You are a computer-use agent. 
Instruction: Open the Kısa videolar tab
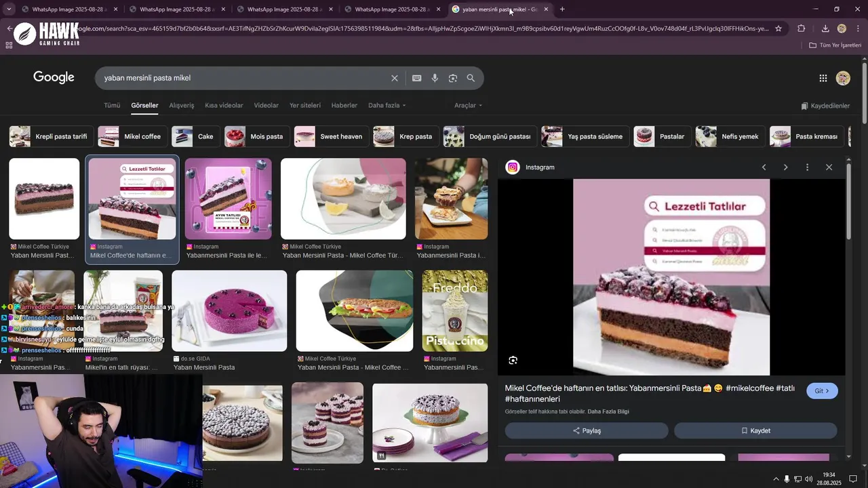click(224, 106)
